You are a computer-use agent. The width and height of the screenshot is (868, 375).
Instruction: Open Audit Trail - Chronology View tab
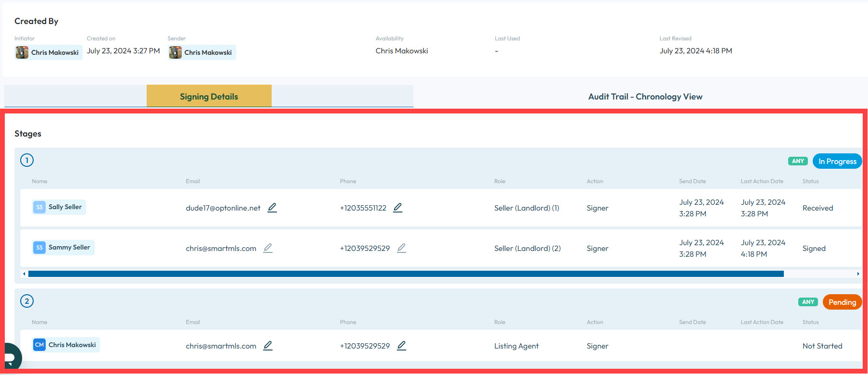tap(645, 97)
